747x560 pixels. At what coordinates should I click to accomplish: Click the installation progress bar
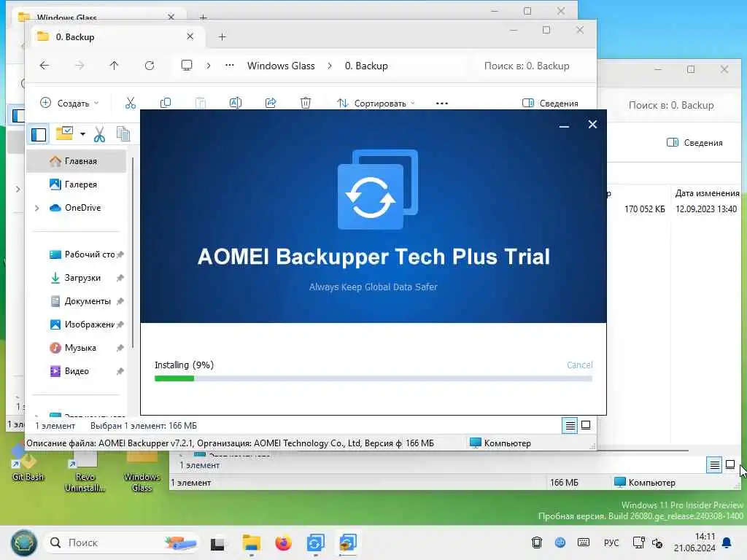[373, 378]
